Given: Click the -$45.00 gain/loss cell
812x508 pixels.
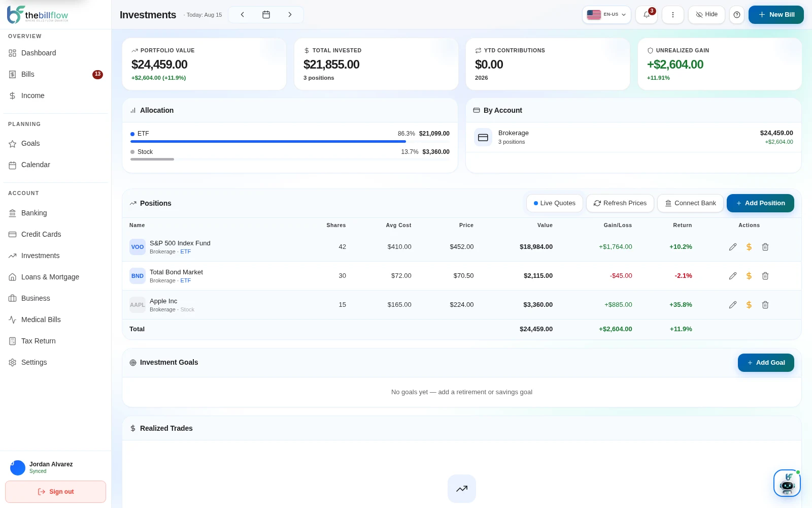Looking at the screenshot, I should pyautogui.click(x=621, y=276).
